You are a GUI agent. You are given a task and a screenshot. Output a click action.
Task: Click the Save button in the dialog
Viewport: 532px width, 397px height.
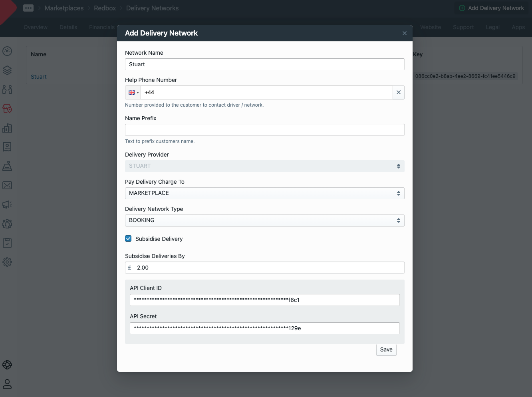386,349
